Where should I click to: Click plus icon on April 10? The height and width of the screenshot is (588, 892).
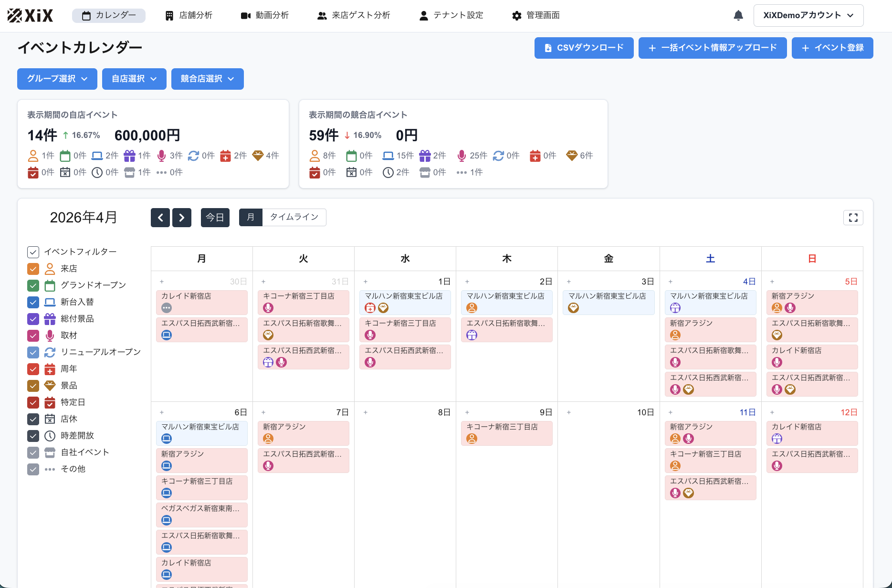click(569, 412)
